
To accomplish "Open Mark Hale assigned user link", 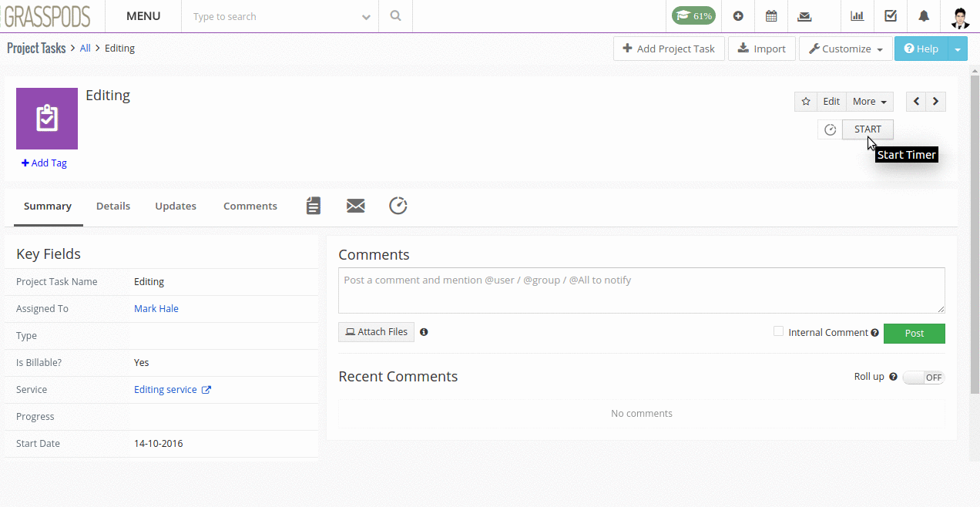I will (156, 309).
